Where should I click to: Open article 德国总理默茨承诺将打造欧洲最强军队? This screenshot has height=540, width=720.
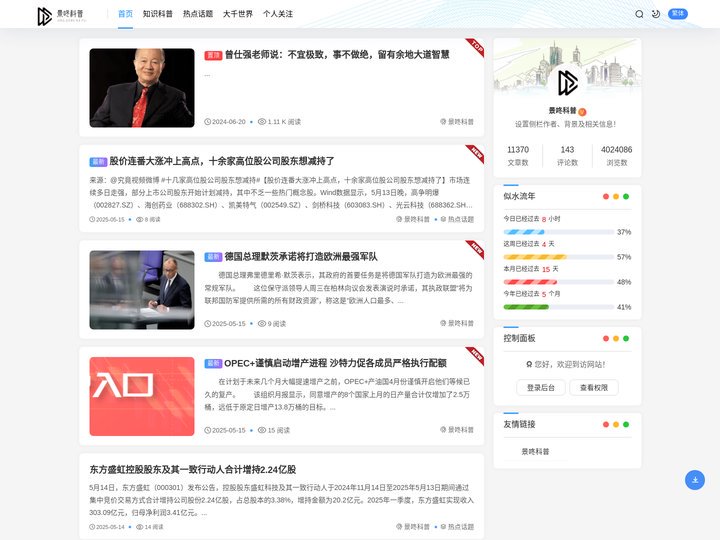301,257
